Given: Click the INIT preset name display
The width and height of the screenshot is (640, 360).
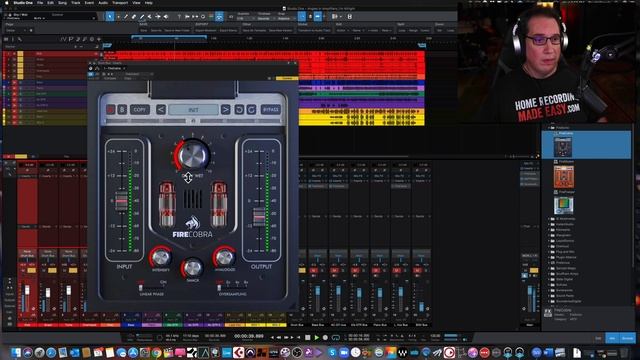Looking at the screenshot, I should point(193,109).
